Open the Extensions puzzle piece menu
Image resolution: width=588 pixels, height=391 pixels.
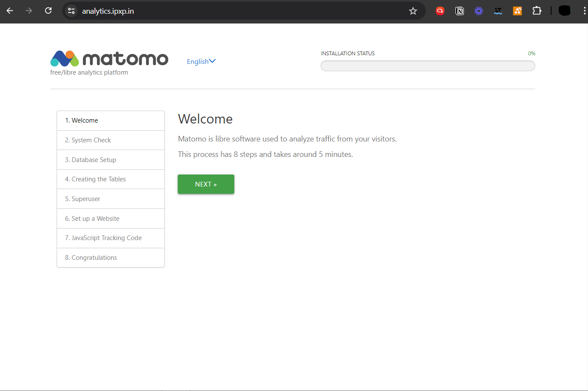tap(537, 11)
